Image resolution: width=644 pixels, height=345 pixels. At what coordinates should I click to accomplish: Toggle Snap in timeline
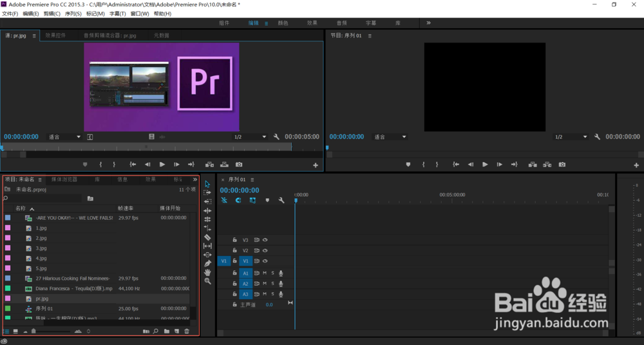[x=238, y=201]
